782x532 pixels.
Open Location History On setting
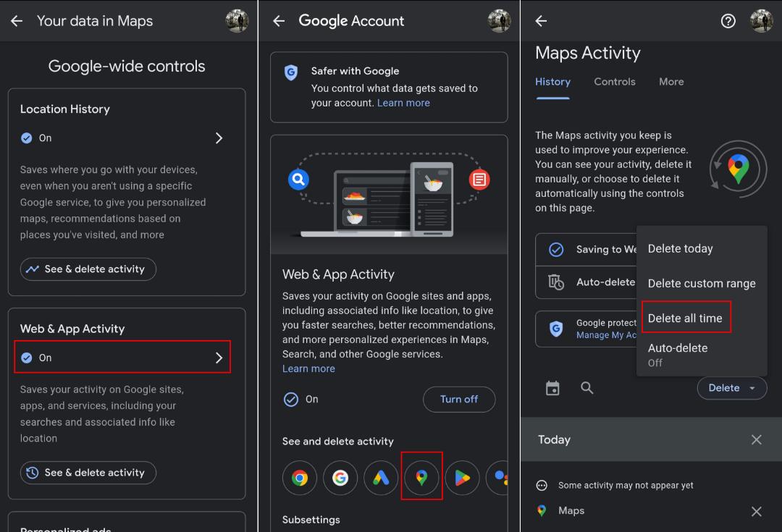point(122,138)
